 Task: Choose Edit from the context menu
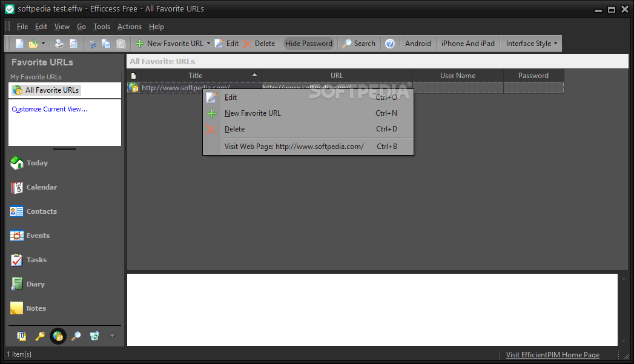pos(308,98)
